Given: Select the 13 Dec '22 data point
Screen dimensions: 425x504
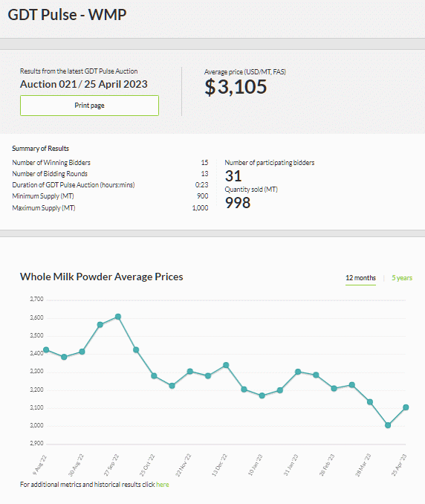Looking at the screenshot, I should click(x=226, y=365).
